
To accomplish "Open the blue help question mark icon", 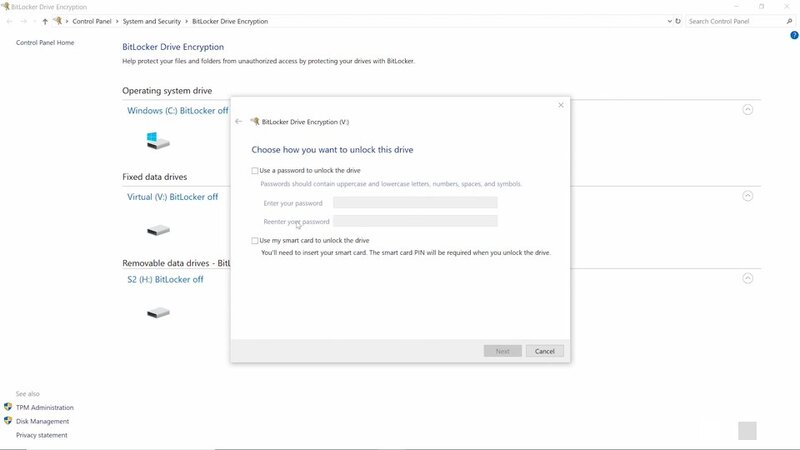I will coord(794,35).
